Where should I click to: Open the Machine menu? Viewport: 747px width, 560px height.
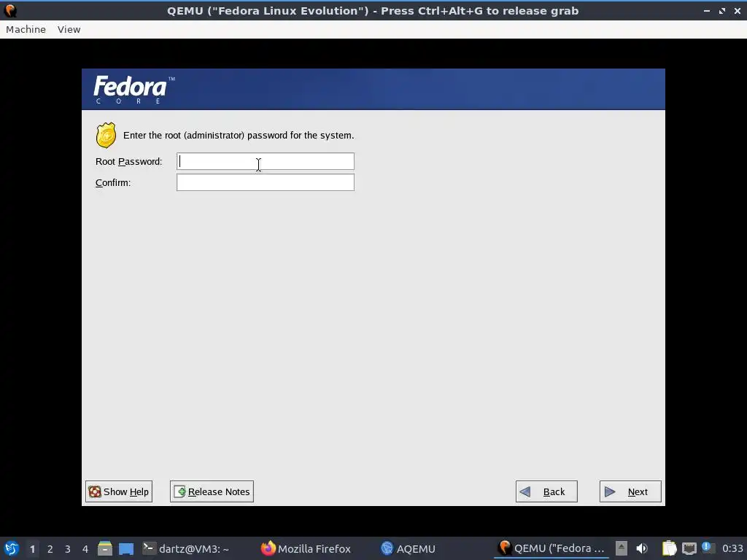26,29
